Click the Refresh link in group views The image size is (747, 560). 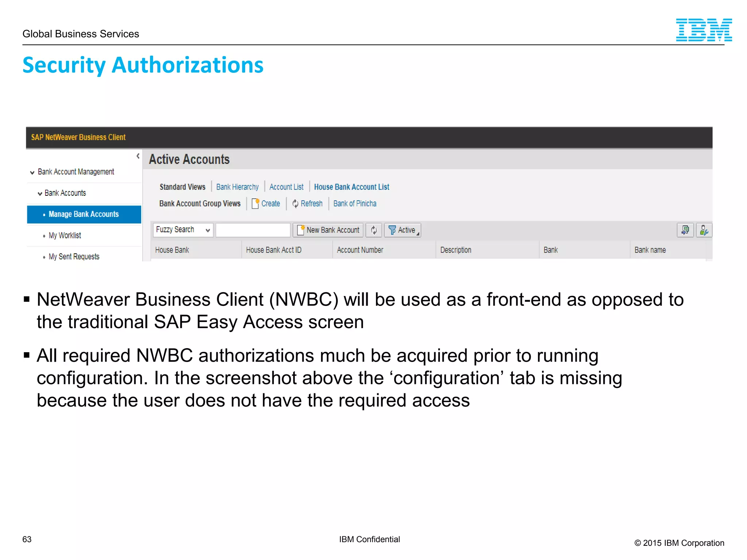coord(307,203)
